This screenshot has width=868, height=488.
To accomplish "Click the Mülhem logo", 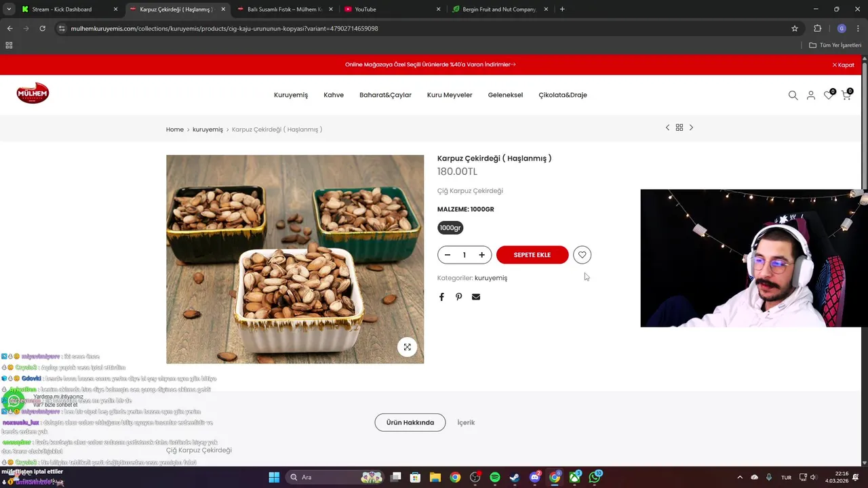I will pos(33,93).
